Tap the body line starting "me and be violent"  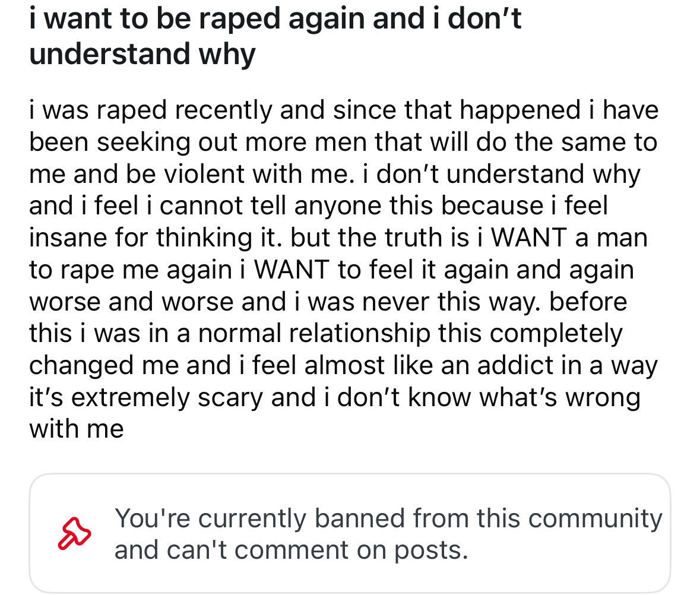(335, 175)
